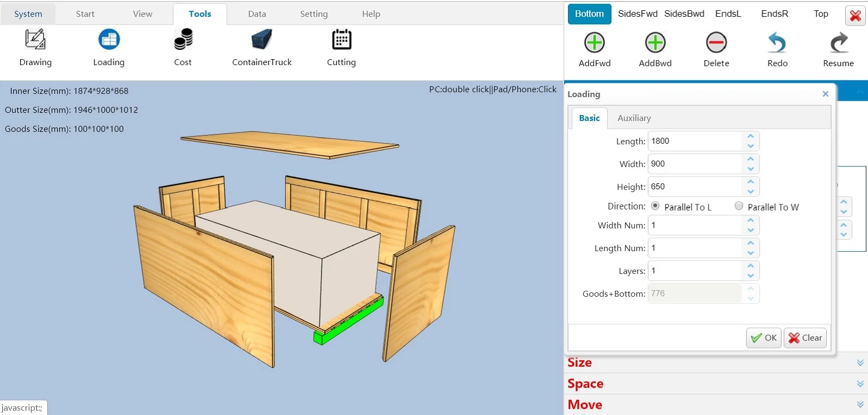Switch to the SidesFwd tab
Viewport: 868px width, 415px height.
pos(638,14)
